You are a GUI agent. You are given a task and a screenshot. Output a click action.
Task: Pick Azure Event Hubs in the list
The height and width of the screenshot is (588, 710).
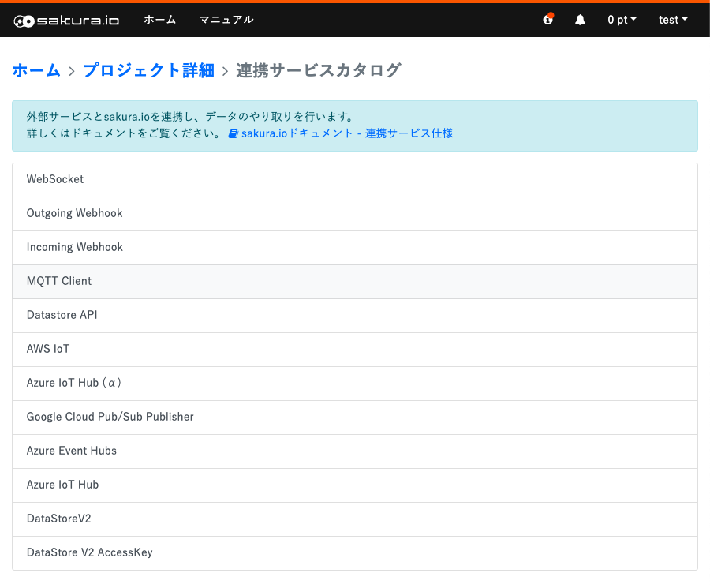click(x=355, y=451)
